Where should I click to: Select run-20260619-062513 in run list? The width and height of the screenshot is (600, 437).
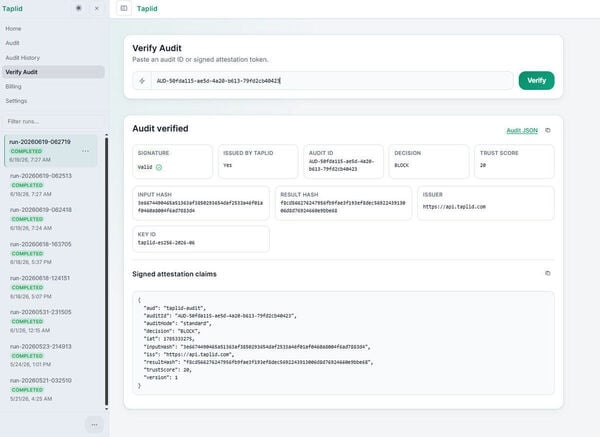(x=50, y=185)
